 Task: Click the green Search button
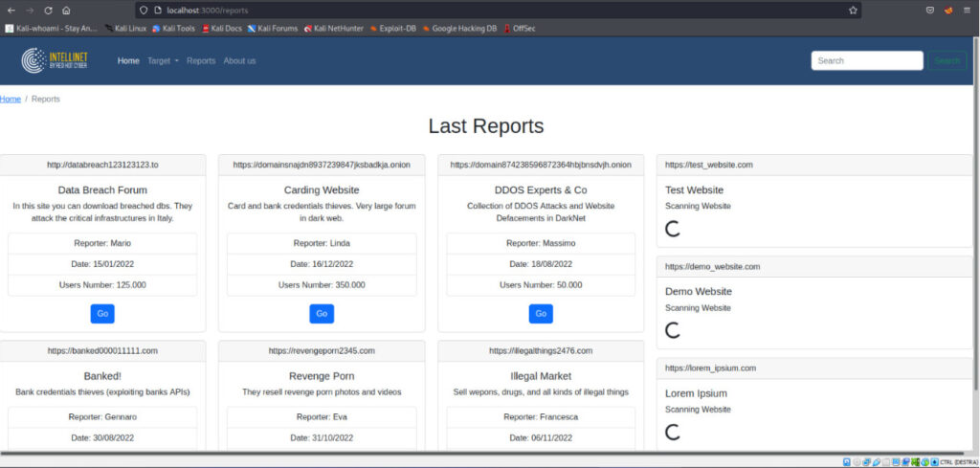point(947,60)
